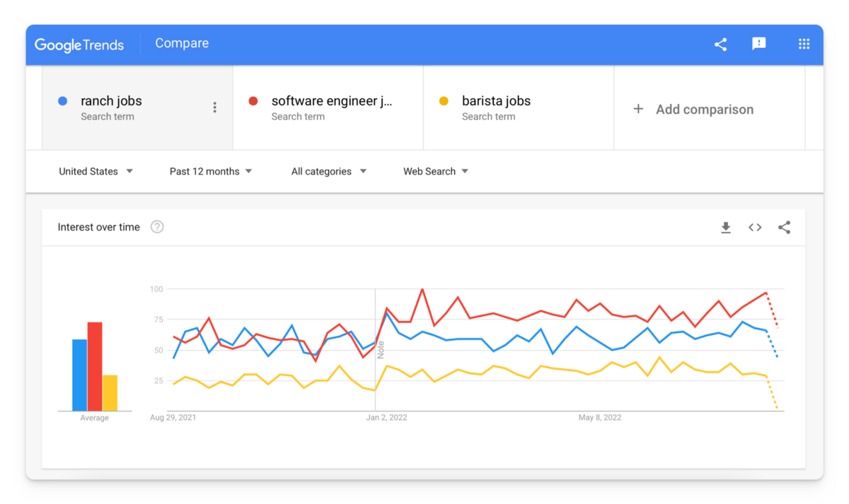Click the red average bar
The height and width of the screenshot is (504, 849).
[95, 366]
